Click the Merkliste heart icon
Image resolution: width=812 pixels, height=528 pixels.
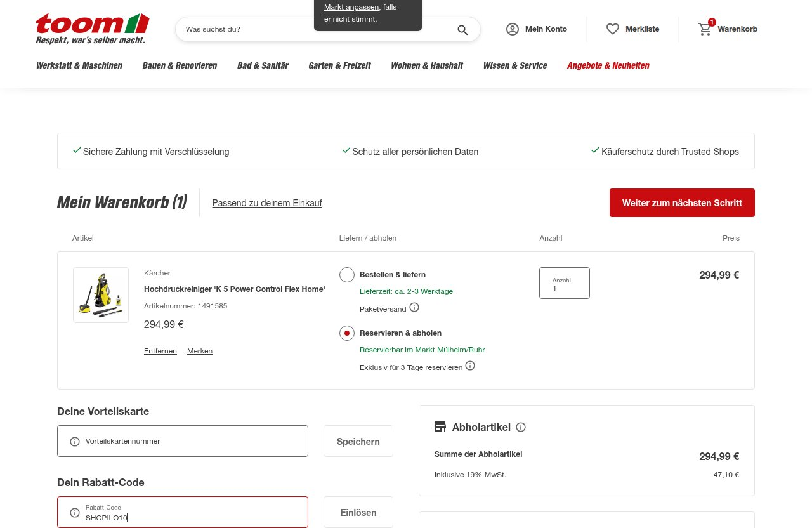(613, 29)
